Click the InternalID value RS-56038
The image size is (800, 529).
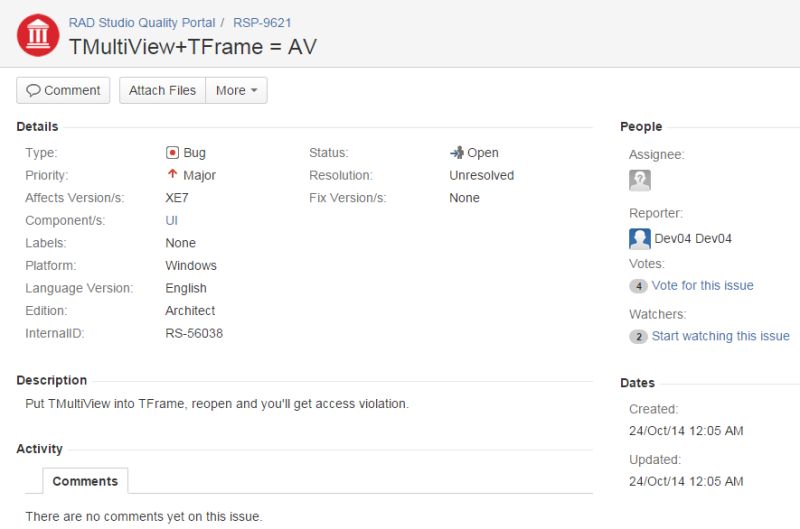click(194, 334)
